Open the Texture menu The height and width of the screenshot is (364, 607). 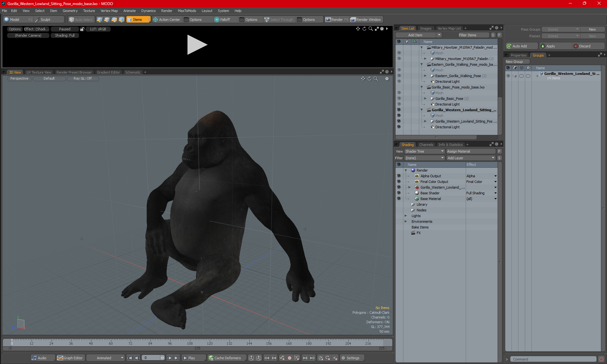click(89, 11)
